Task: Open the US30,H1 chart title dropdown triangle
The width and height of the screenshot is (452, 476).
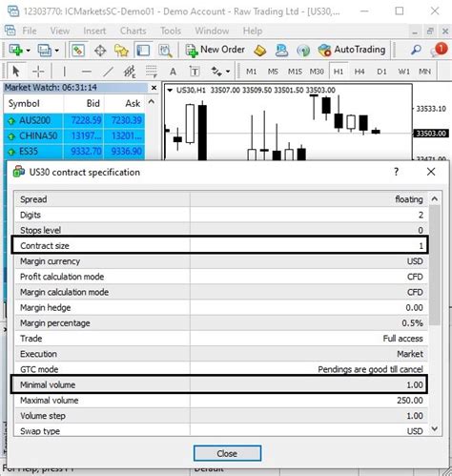Action: [x=170, y=91]
